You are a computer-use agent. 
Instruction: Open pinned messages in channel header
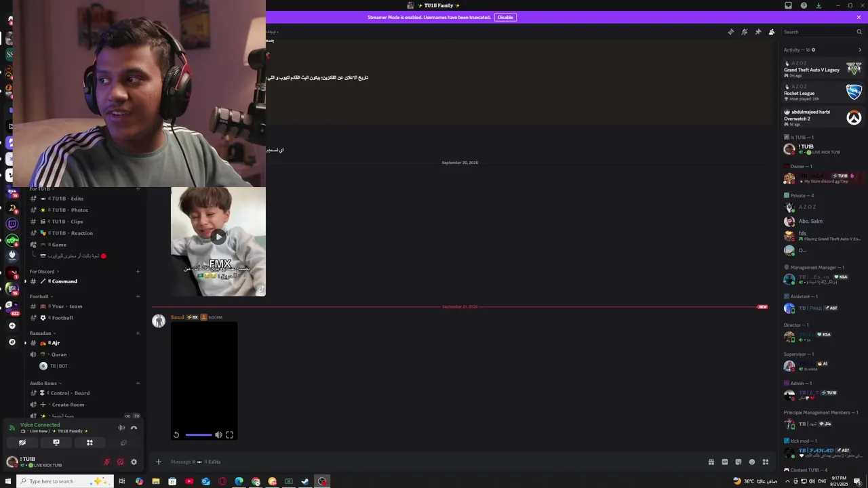pyautogui.click(x=757, y=32)
